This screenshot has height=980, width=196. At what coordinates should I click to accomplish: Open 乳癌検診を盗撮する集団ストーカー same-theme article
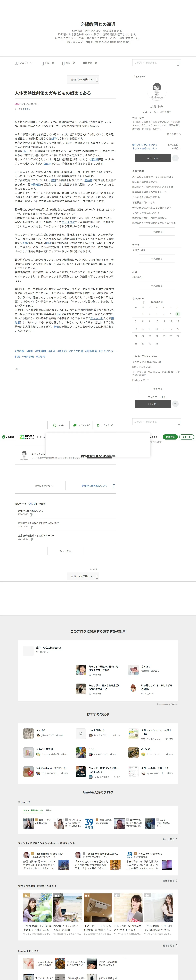coord(36,535)
